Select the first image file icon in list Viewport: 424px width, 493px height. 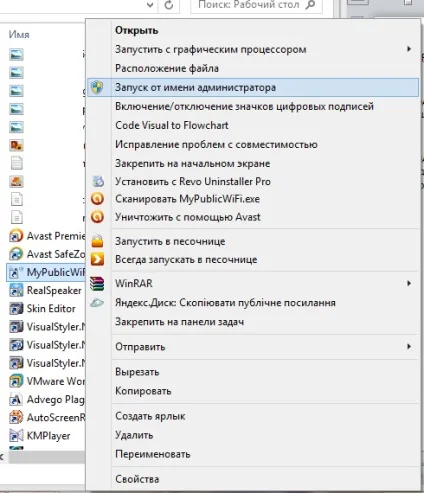pos(16,54)
